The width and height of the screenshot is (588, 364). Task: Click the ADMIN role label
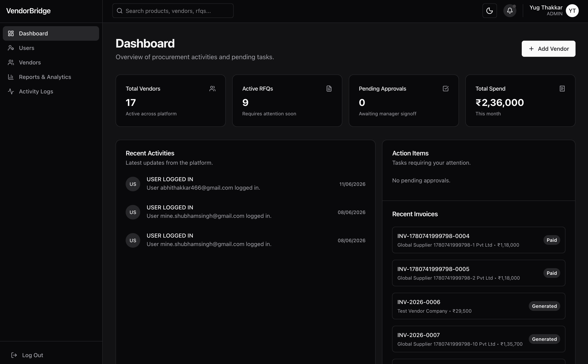point(555,14)
